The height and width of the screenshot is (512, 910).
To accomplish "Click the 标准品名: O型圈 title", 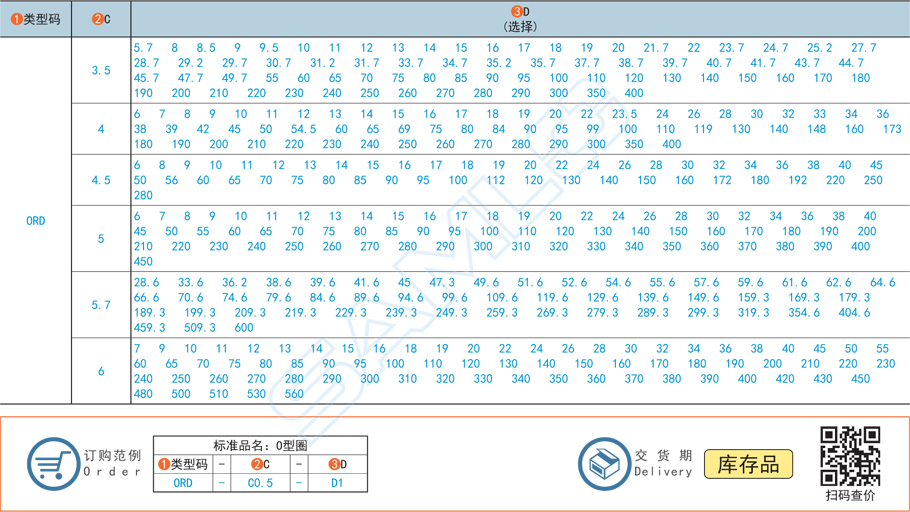I will 260,445.
